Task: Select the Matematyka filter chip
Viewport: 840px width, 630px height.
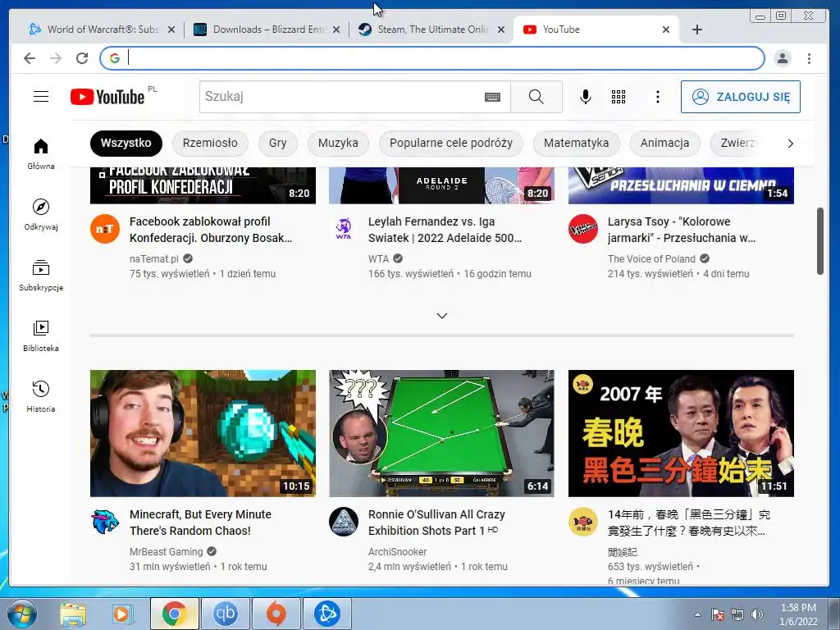Action: (x=577, y=143)
